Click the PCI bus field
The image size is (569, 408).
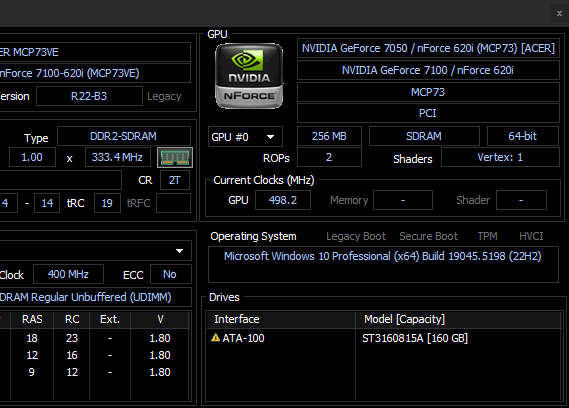[428, 113]
